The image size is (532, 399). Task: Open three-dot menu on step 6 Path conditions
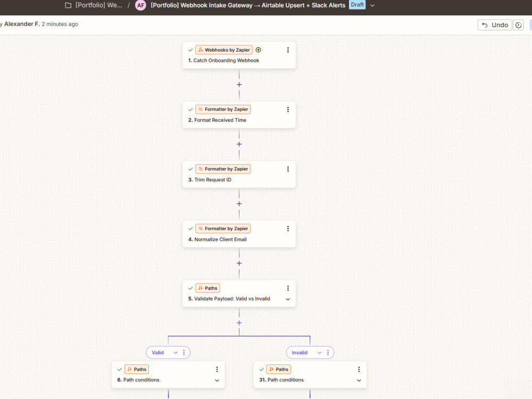[217, 369]
